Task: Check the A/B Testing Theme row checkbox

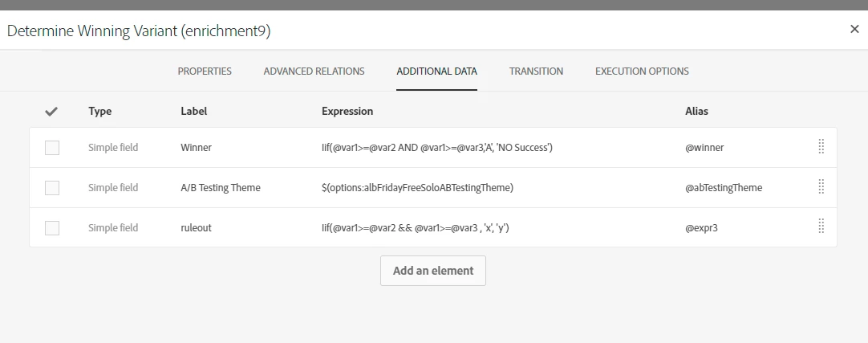Action: (x=52, y=188)
